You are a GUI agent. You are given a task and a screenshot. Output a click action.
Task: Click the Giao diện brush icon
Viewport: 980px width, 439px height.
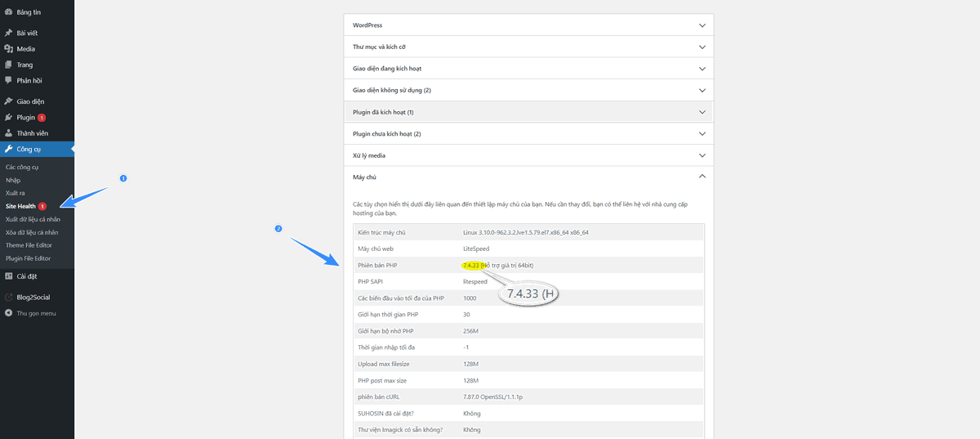[8, 101]
